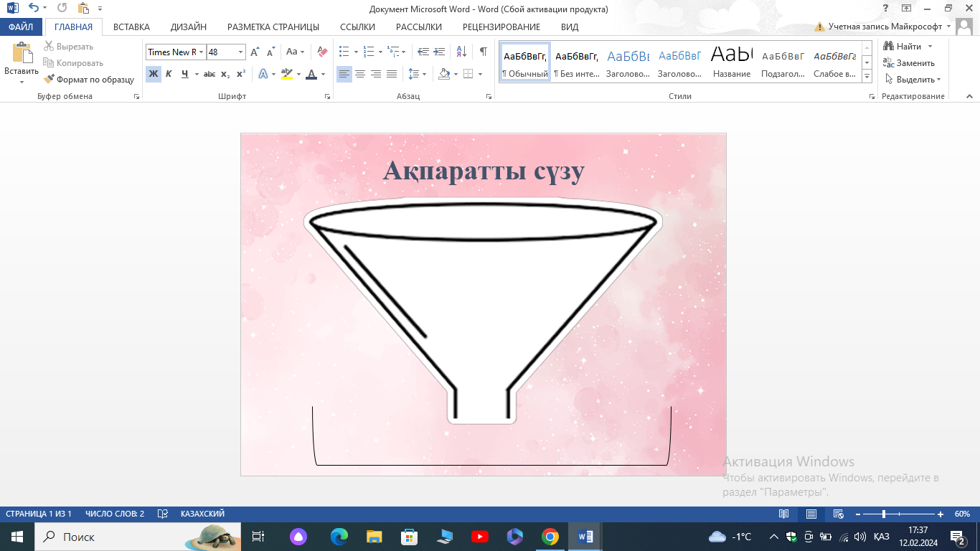Click the grow font size icon

click(255, 52)
